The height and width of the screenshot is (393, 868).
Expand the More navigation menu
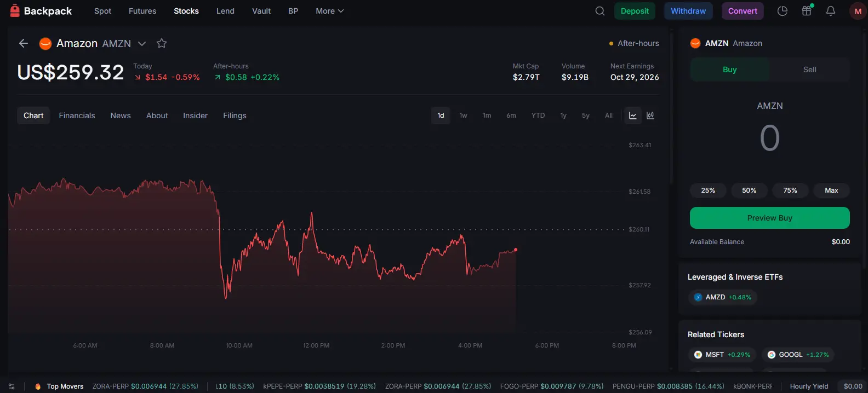[x=329, y=11]
